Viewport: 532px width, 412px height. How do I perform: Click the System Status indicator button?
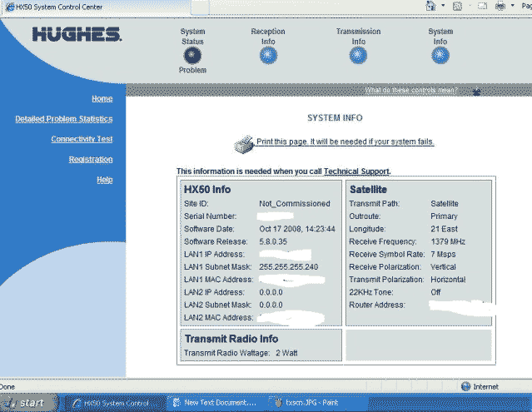point(191,56)
